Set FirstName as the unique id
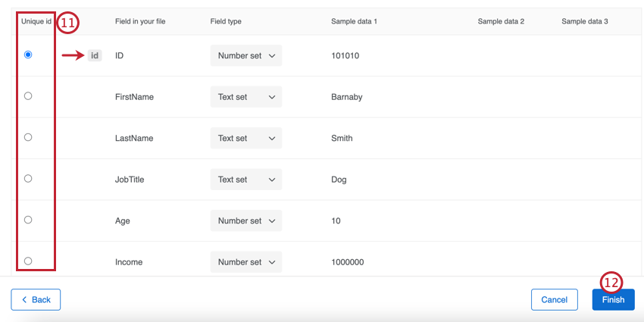The image size is (644, 322). coord(28,95)
